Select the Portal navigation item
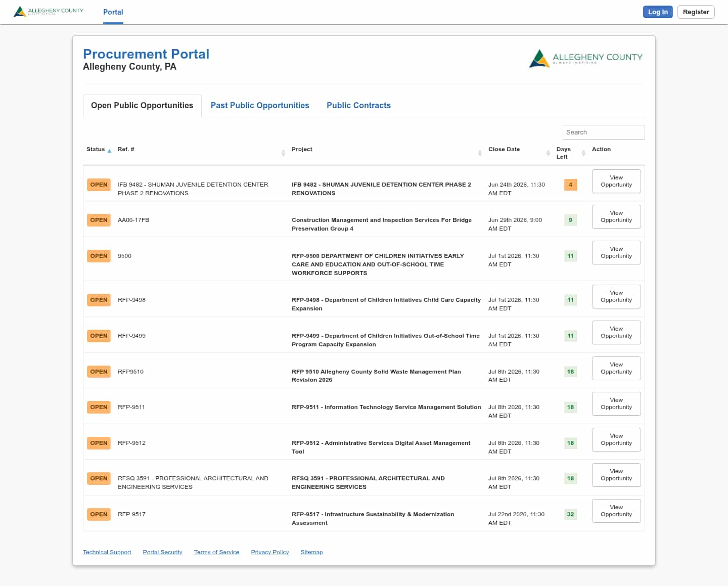 point(113,12)
